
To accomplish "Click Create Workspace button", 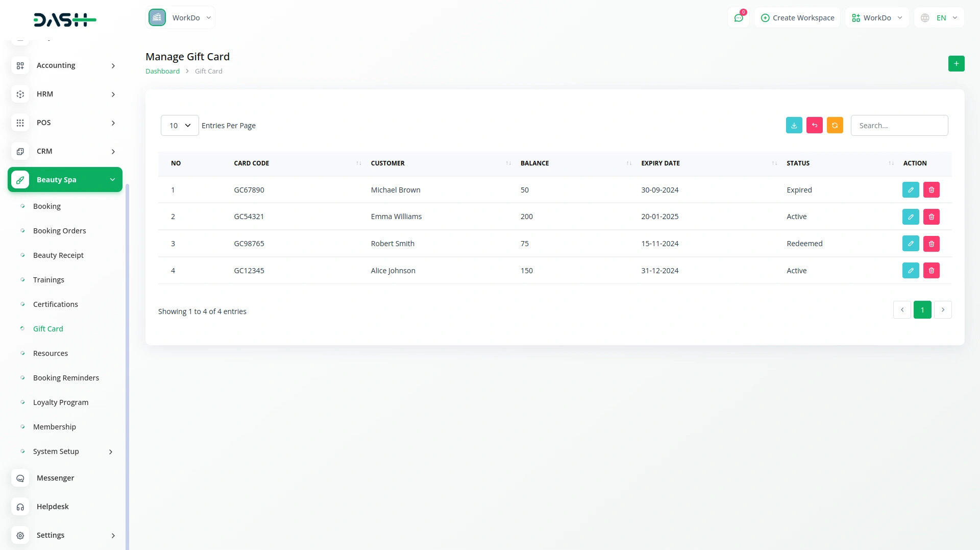I will (x=797, y=18).
